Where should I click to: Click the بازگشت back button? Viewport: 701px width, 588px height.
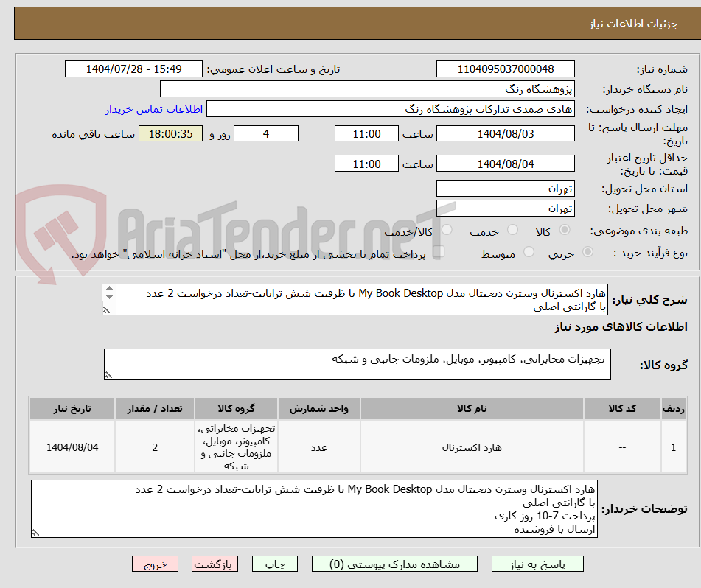[x=215, y=564]
